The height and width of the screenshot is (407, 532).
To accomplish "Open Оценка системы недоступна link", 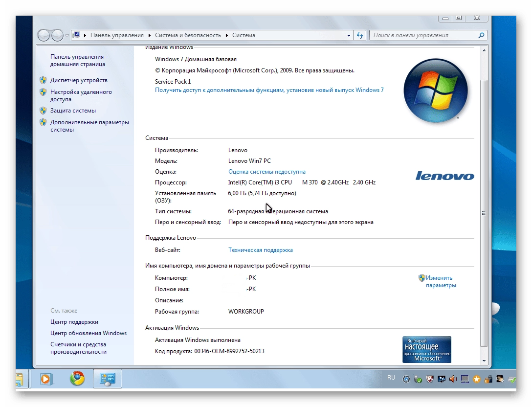I will [x=266, y=172].
